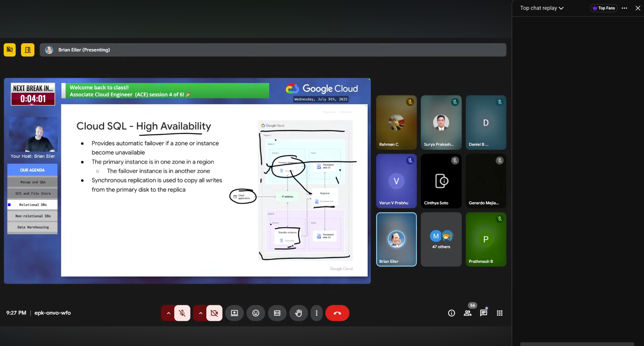Click OUR AGENDA header in slide sidebar
This screenshot has height=346, width=644.
pyautogui.click(x=32, y=170)
